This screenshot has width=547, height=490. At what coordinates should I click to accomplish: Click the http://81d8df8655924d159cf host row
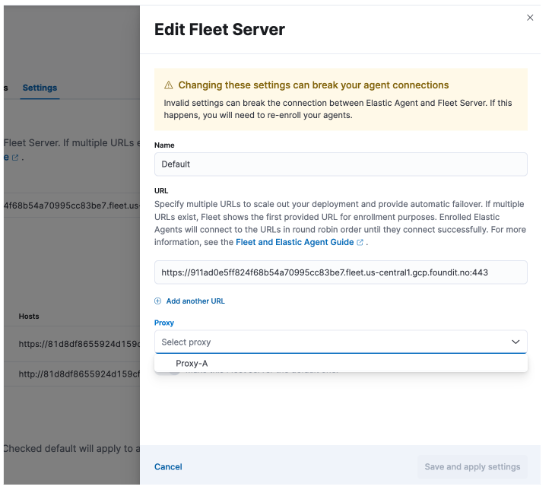pos(72,374)
